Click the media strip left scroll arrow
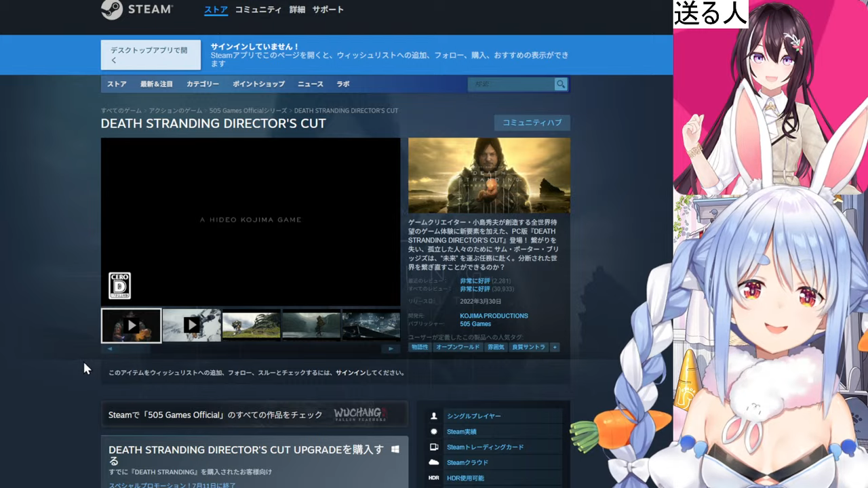This screenshot has width=868, height=488. (110, 348)
